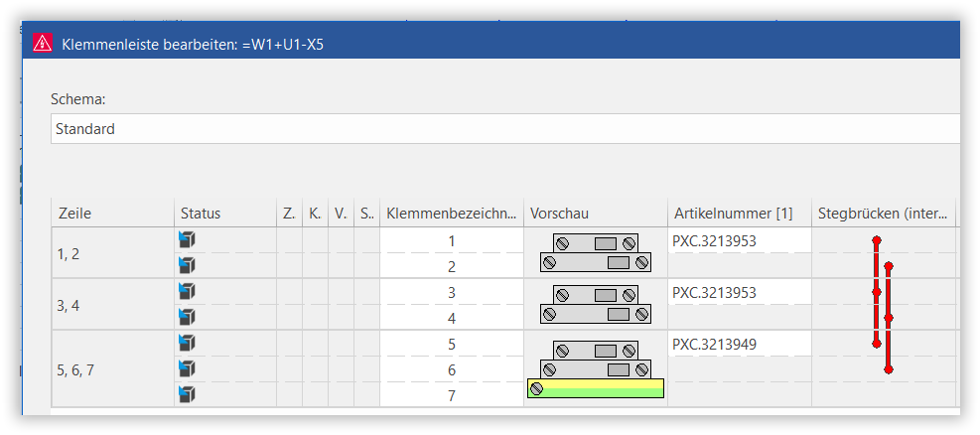Viewport: 980px width, 435px height.
Task: Click the status cube icon for terminal 5
Action: coord(187,343)
